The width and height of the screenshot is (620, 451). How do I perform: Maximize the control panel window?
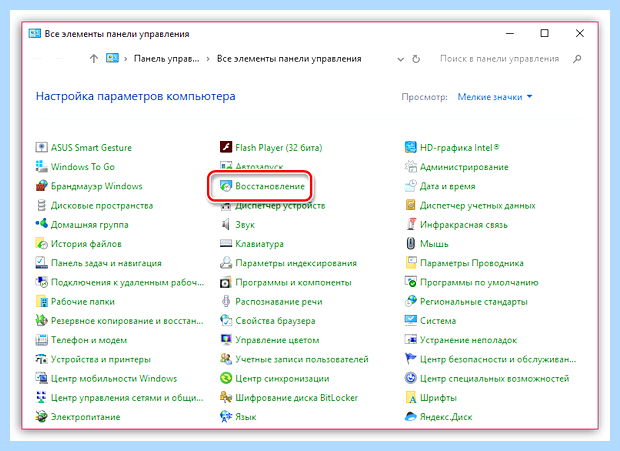tap(544, 33)
